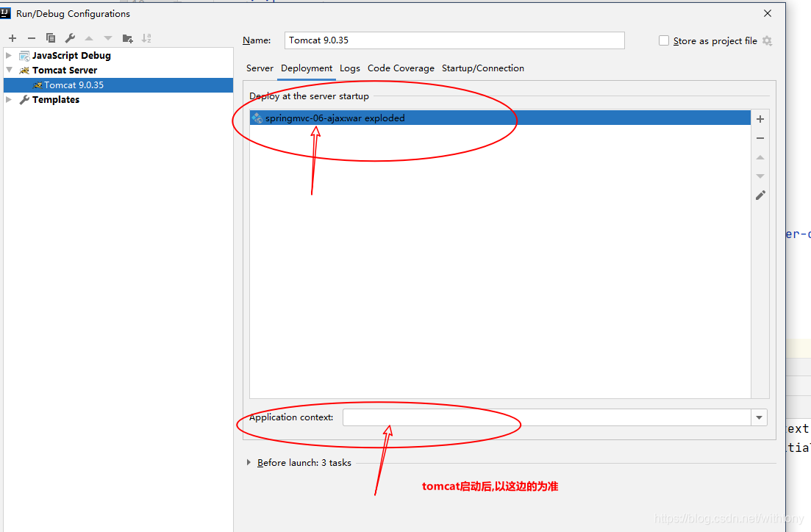
Task: Click the Tomcat Server cat icon
Action: point(24,71)
